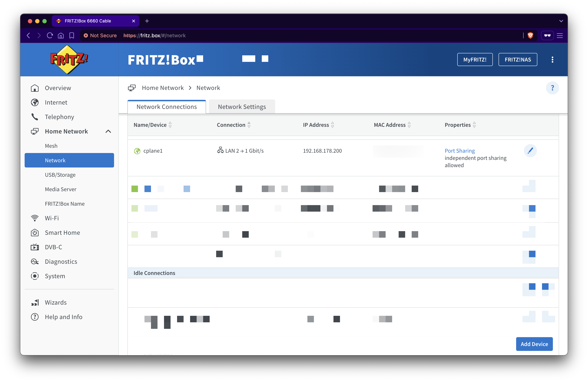
Task: Collapse the Home Network section chevron
Action: coord(108,131)
